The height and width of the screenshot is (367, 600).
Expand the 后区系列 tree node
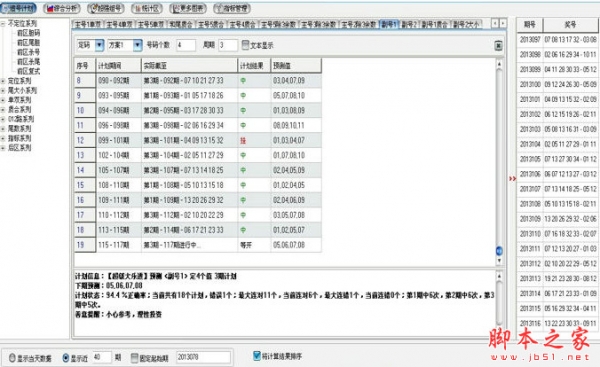pyautogui.click(x=3, y=148)
